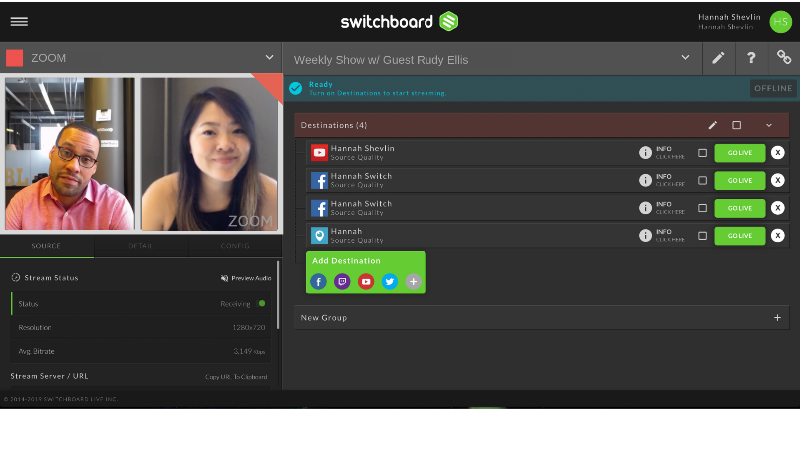Click the left panel vertical scrollbar
800x450 pixels.
(x=278, y=295)
